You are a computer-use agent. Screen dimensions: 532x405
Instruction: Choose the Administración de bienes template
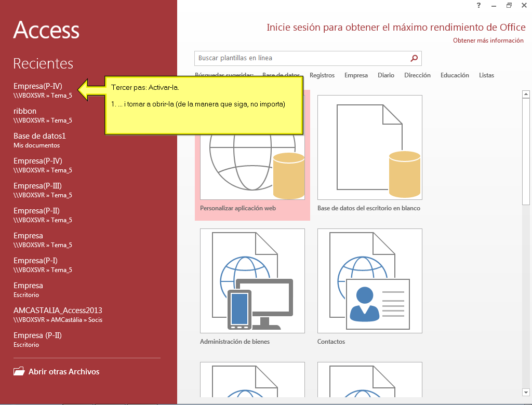(252, 287)
